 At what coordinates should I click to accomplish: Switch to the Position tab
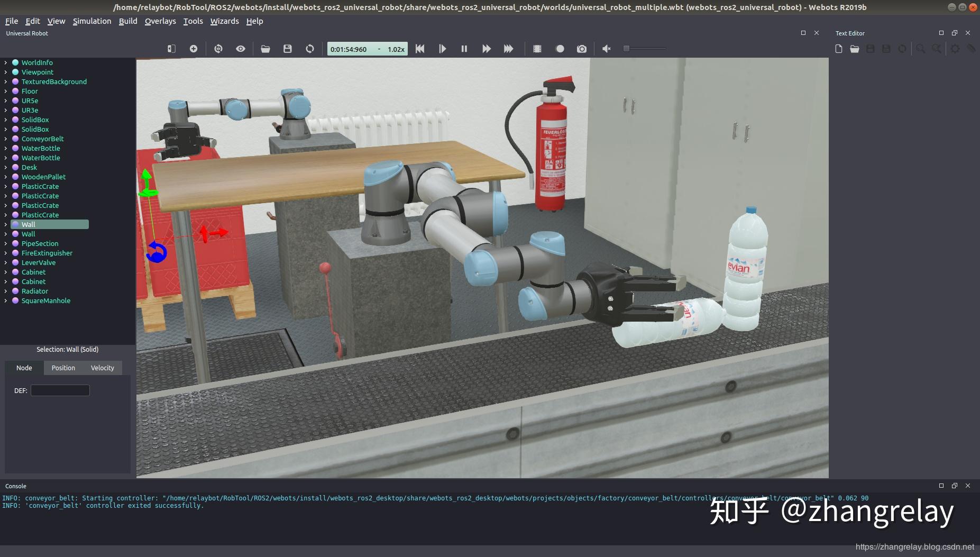(x=63, y=368)
